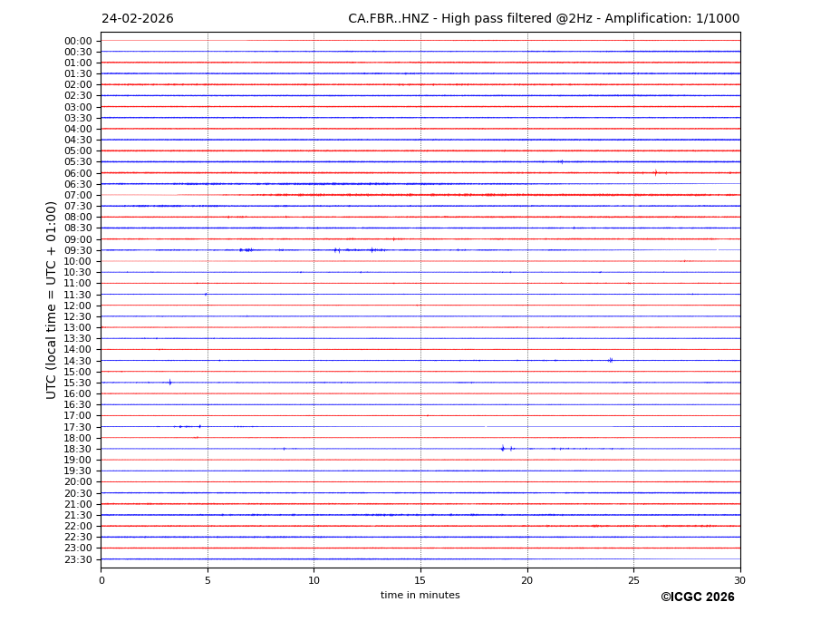Select the 18:30 row label
Image resolution: width=840 pixels, height=631 pixels.
[x=77, y=449]
